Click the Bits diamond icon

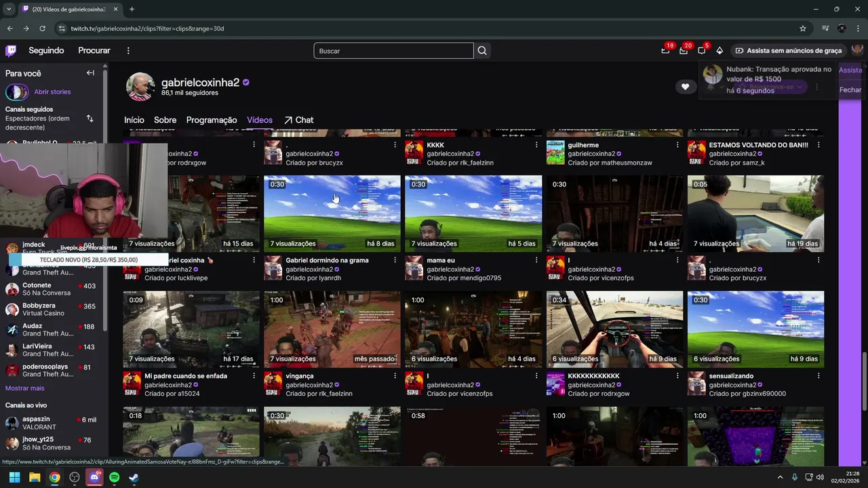tap(719, 51)
